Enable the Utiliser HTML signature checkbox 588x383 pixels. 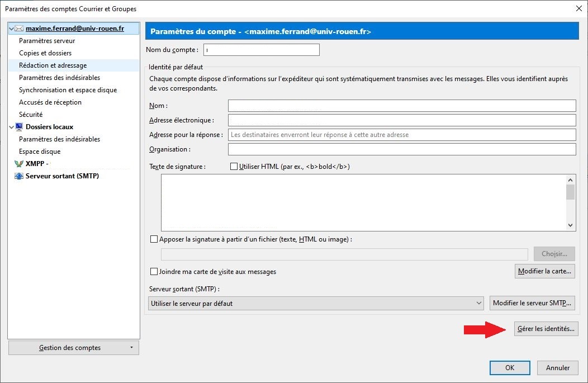tap(234, 167)
